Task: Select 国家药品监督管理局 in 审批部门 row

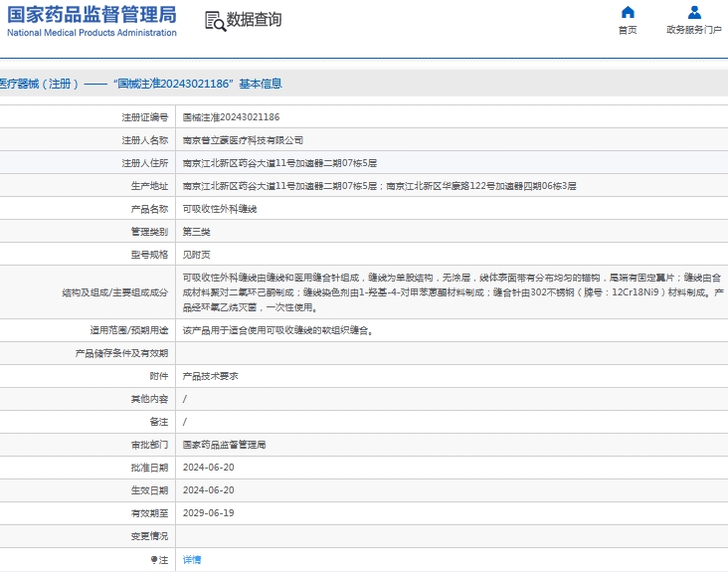Action: tap(224, 445)
